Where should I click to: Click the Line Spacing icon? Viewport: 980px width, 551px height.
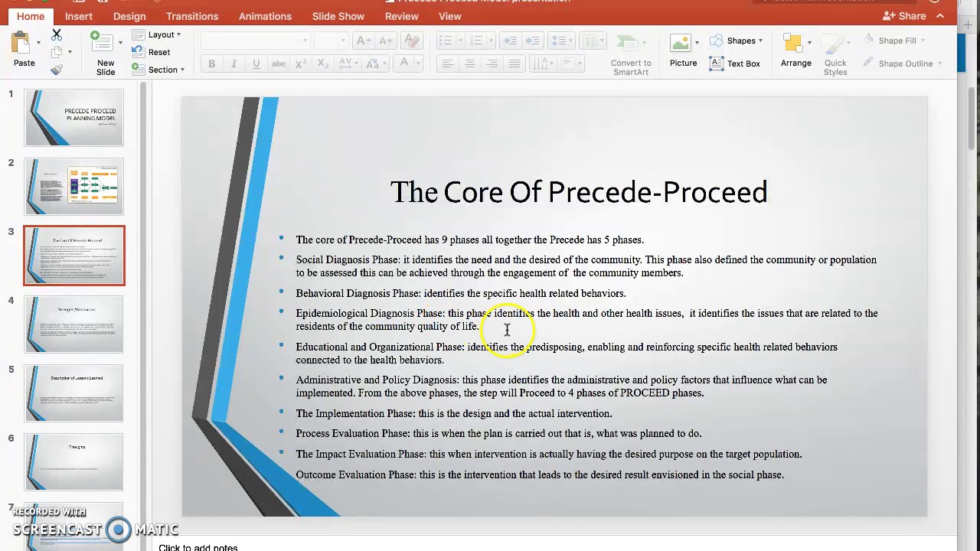point(560,41)
